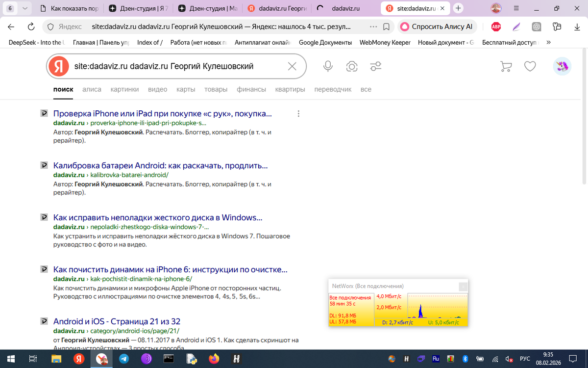Screen dimensions: 588x368
Task: Open Telegram from the taskbar
Action: pos(124,359)
